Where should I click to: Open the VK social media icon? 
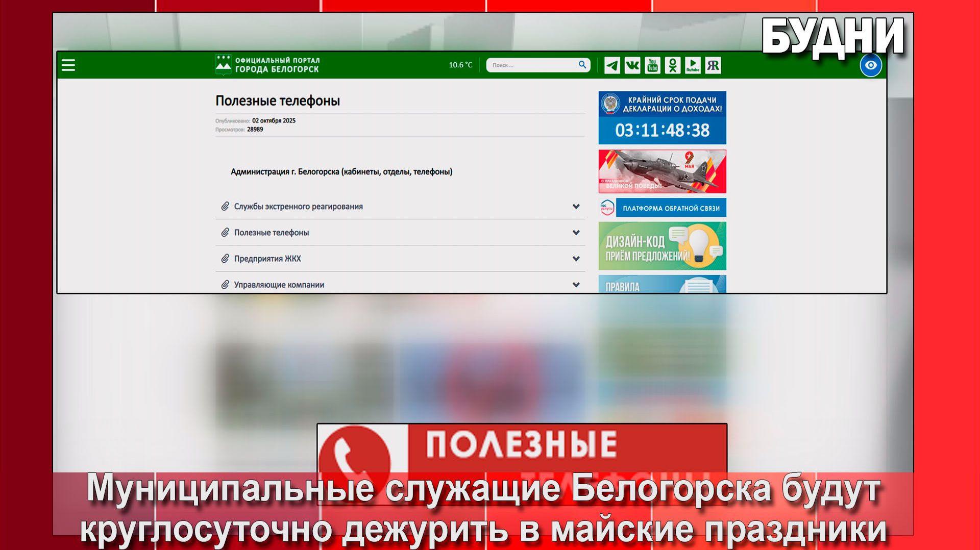coord(632,65)
